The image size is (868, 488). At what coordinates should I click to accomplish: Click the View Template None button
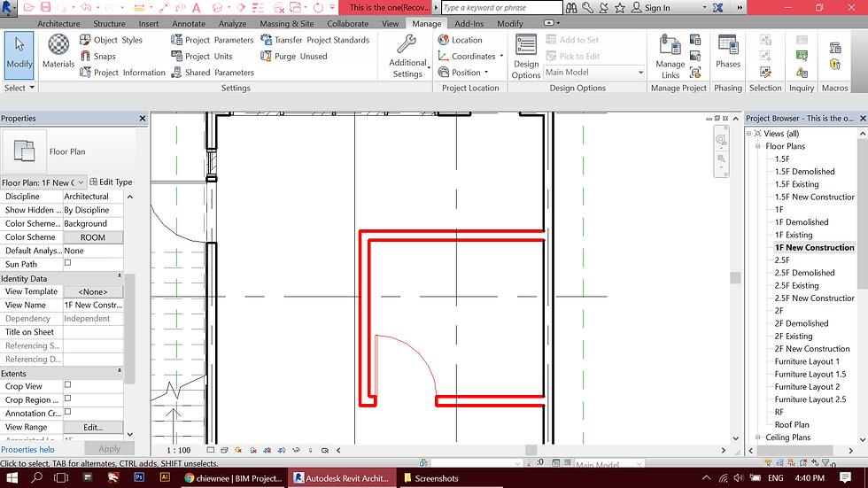coord(93,291)
